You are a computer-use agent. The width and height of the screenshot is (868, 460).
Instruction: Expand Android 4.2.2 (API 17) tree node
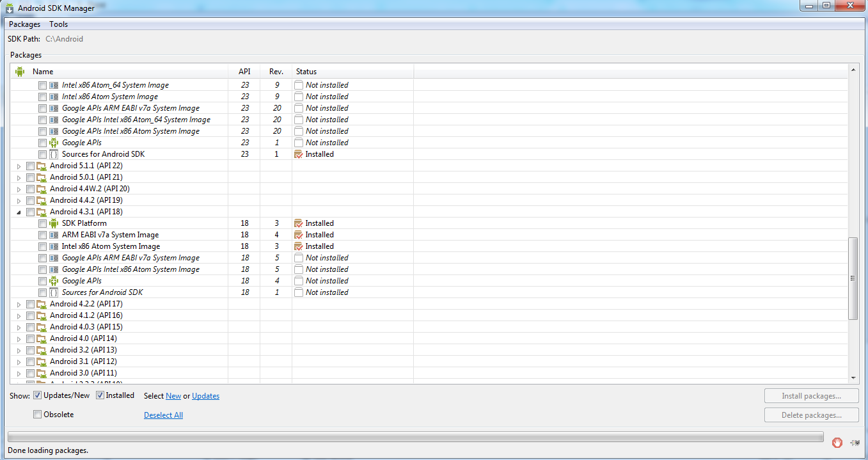pyautogui.click(x=19, y=305)
